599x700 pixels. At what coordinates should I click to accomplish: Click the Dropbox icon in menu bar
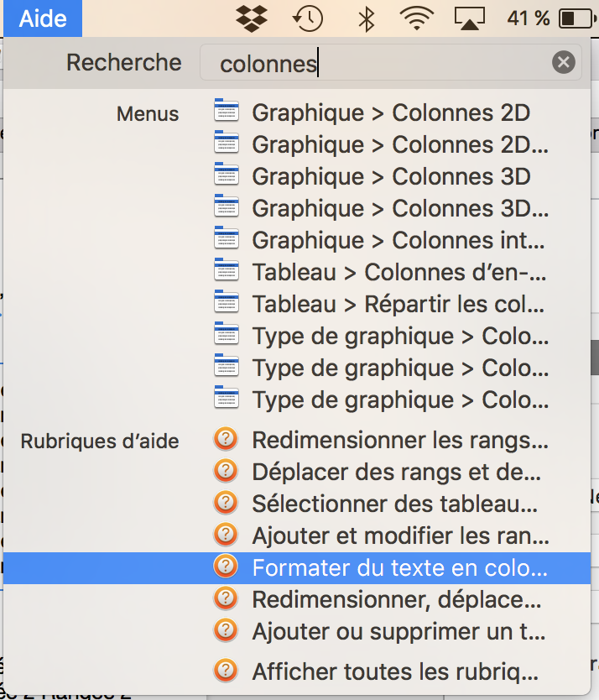tap(255, 18)
